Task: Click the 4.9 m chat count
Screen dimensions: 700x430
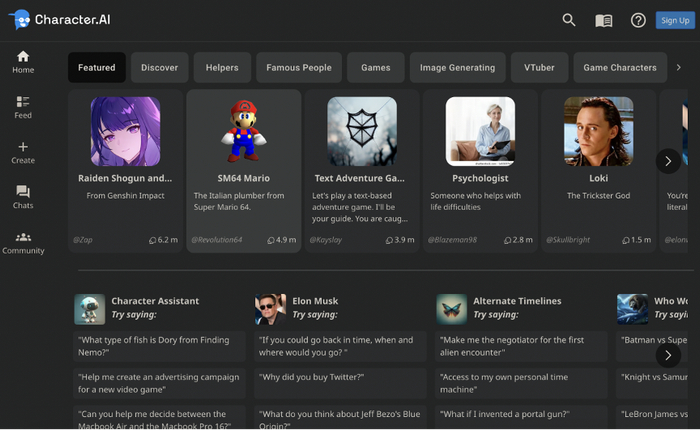Action: 282,240
